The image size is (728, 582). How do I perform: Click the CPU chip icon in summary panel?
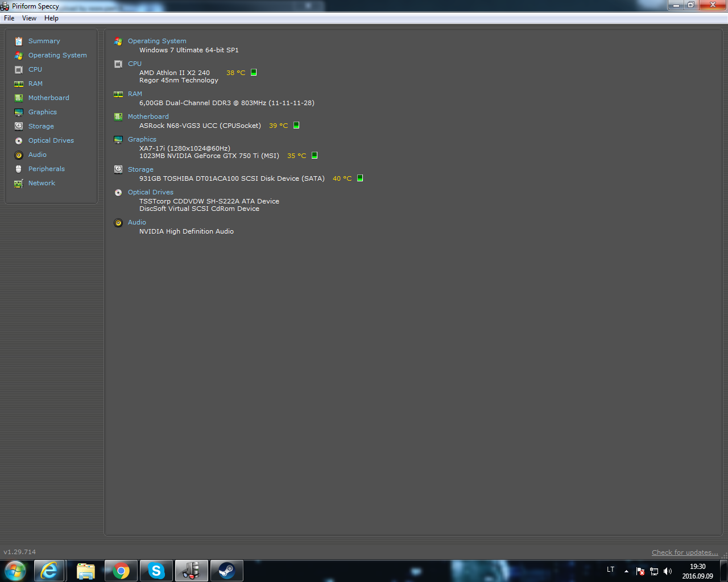click(x=118, y=64)
